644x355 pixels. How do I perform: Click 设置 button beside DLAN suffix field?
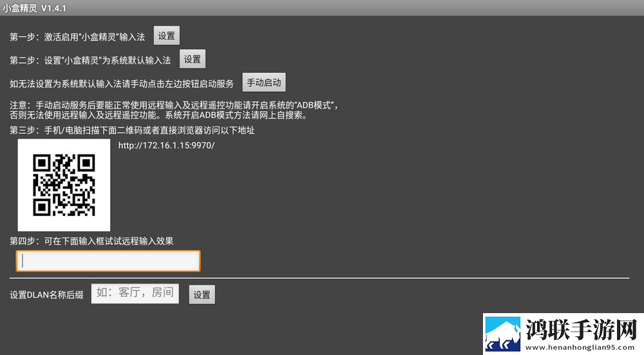[x=202, y=294]
